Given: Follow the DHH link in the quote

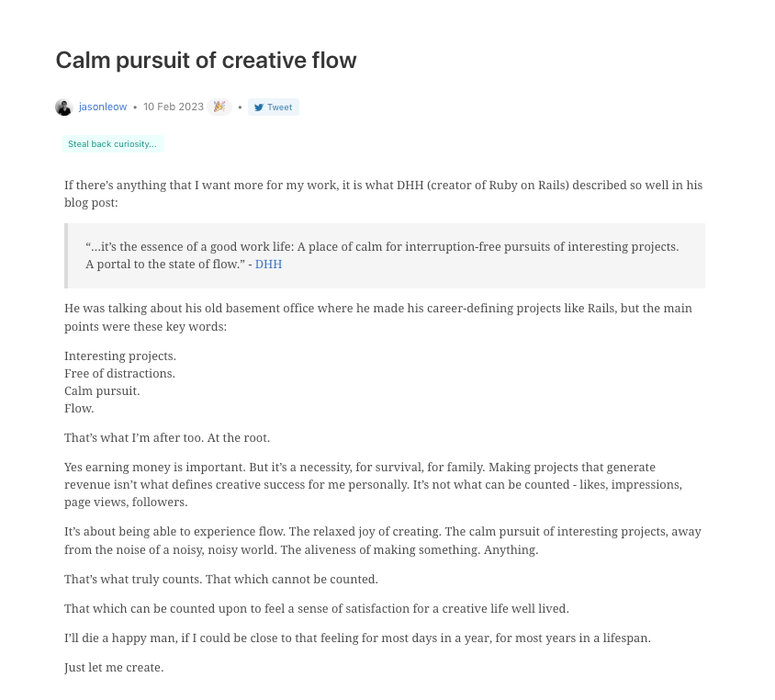Looking at the screenshot, I should [x=268, y=265].
